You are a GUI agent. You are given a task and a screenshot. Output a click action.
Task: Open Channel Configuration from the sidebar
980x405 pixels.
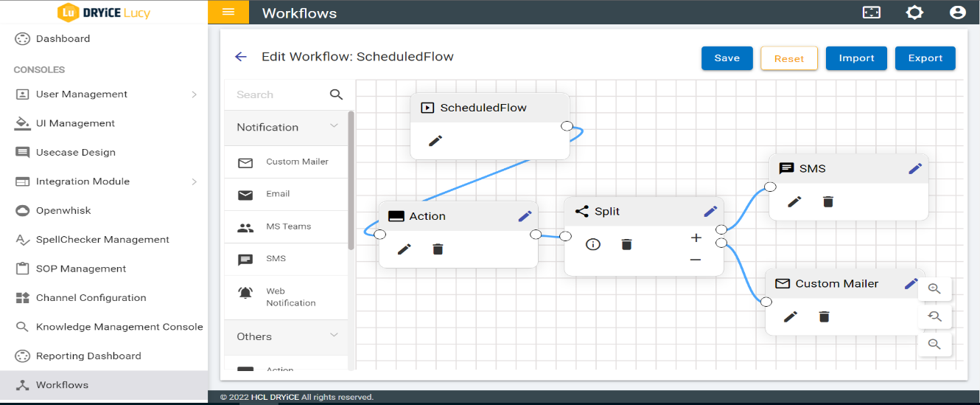point(104,298)
